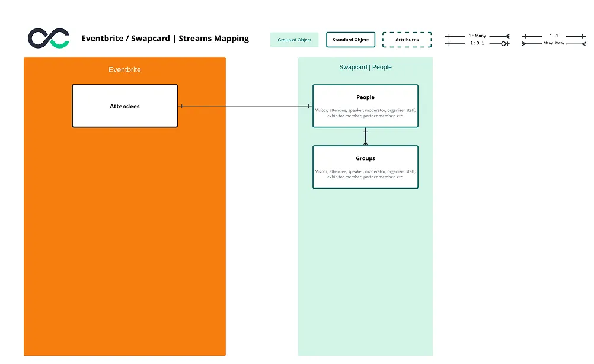Click the Swapcard | People group heading

pos(365,67)
